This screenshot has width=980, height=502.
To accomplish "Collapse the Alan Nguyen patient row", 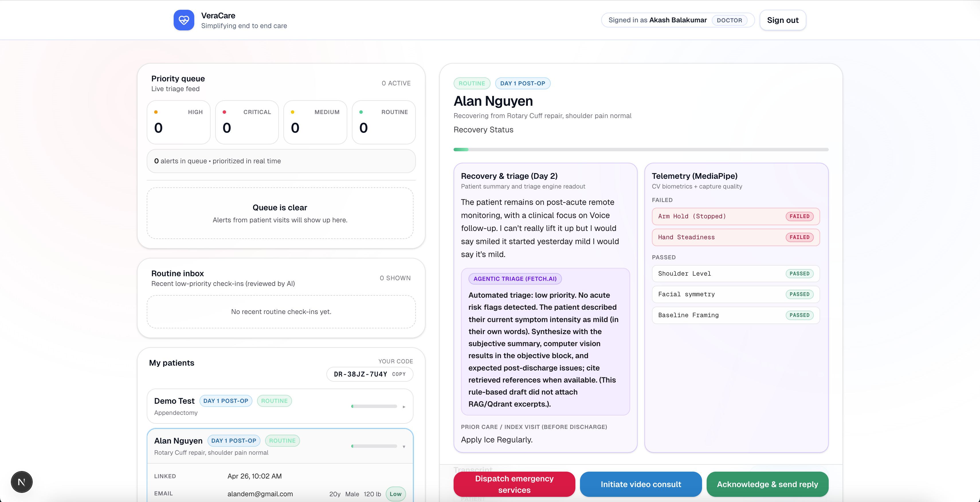I will pyautogui.click(x=404, y=446).
